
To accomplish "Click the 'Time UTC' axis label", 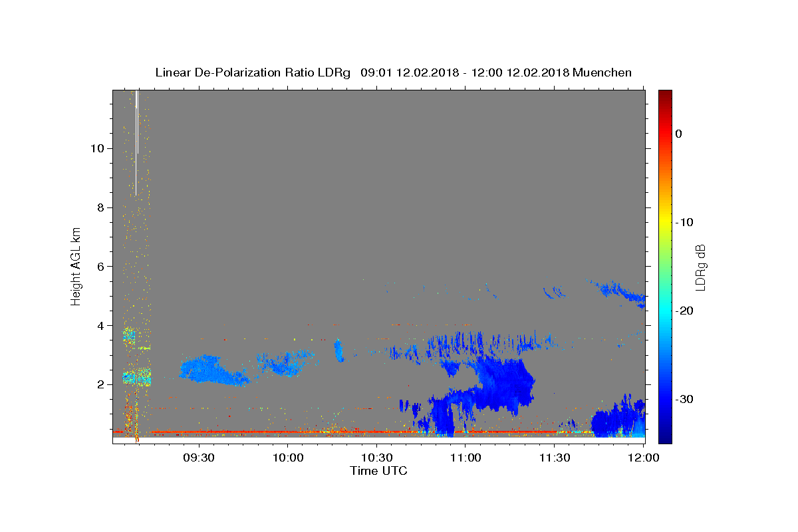I will 378,471.
